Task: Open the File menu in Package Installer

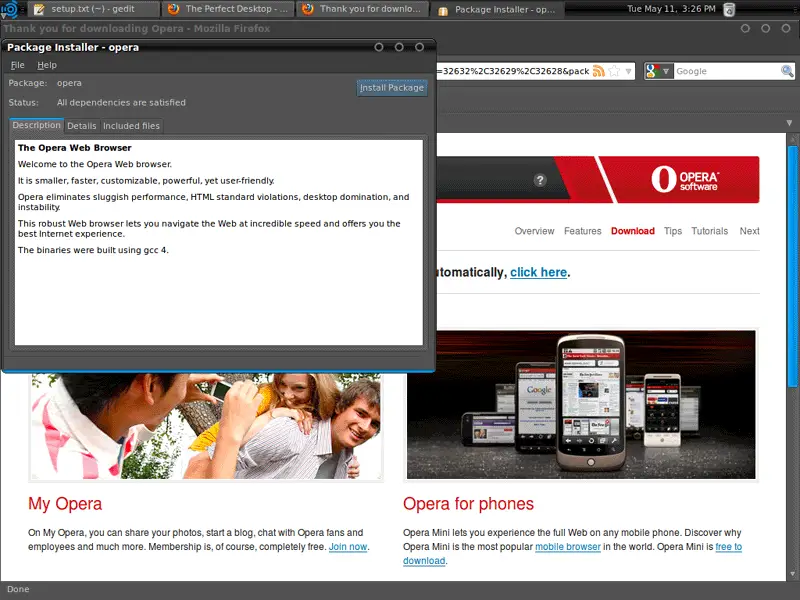Action: [x=18, y=65]
